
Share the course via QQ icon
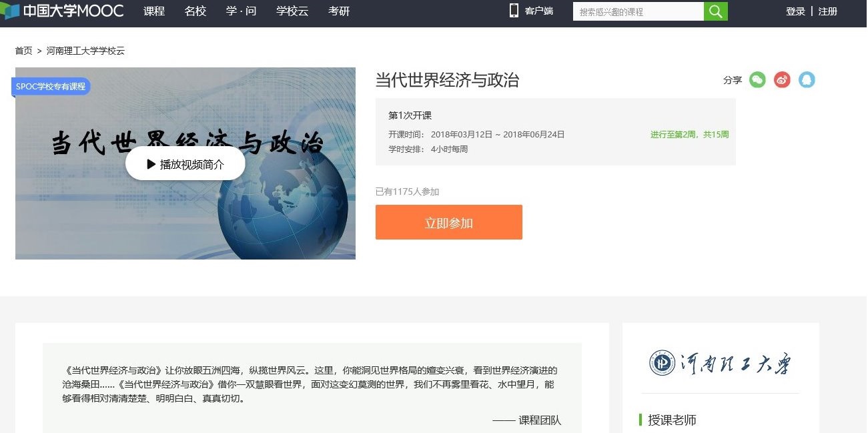click(807, 80)
